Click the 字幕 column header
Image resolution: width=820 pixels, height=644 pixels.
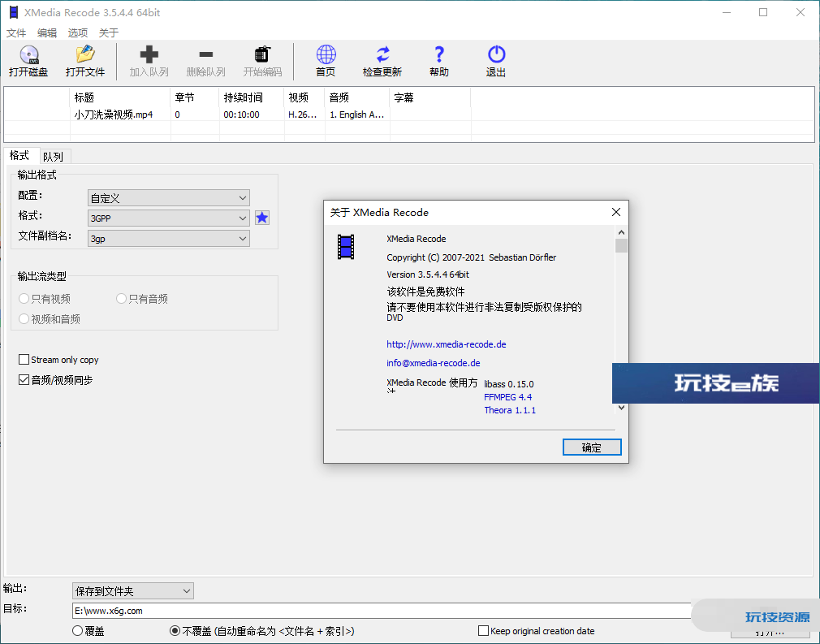point(430,97)
